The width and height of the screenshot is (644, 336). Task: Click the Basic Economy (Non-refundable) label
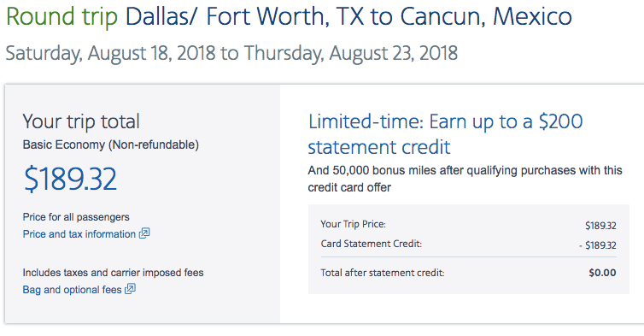(111, 144)
